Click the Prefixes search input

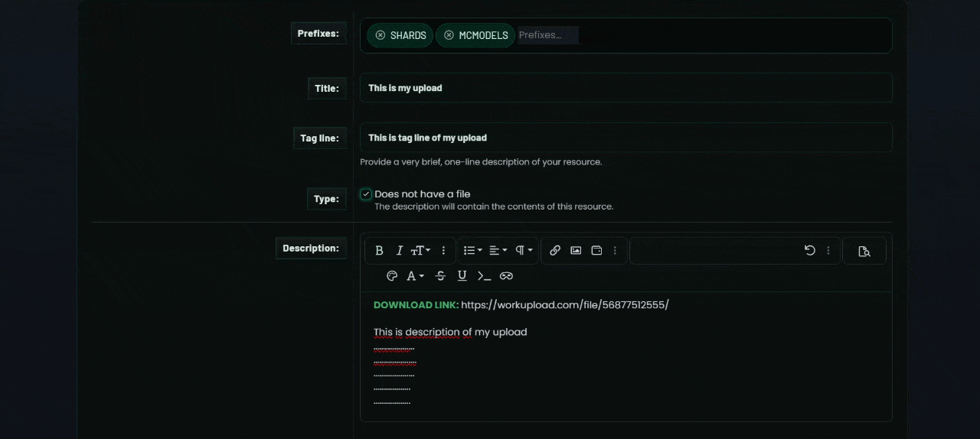(x=548, y=35)
